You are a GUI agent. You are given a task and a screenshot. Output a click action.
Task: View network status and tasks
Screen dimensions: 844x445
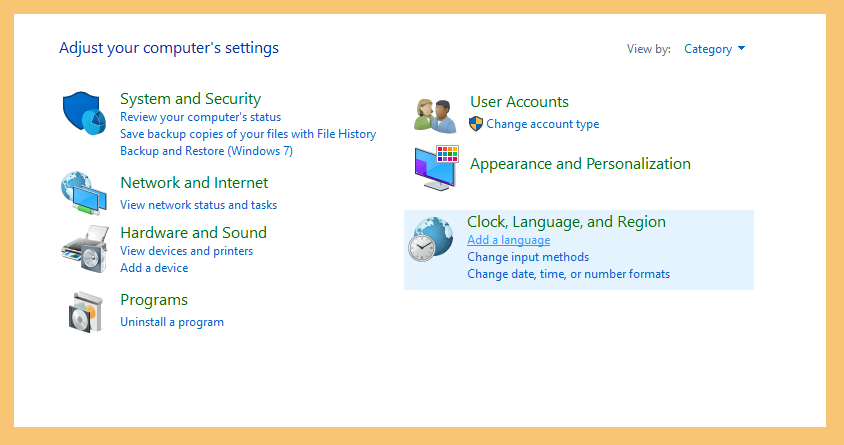[x=199, y=205]
